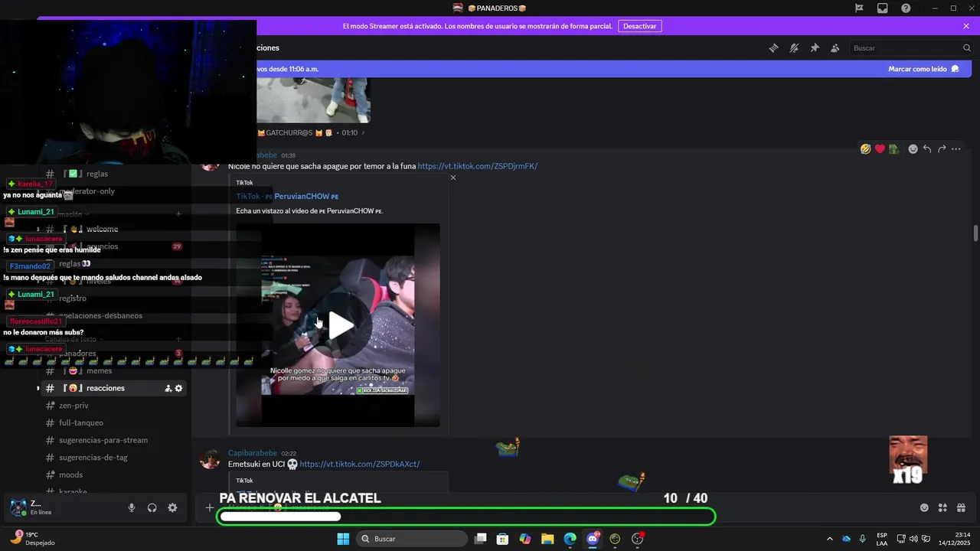Open the sugerencias-de-tag channel
This screenshot has width=980, height=551.
115,458
